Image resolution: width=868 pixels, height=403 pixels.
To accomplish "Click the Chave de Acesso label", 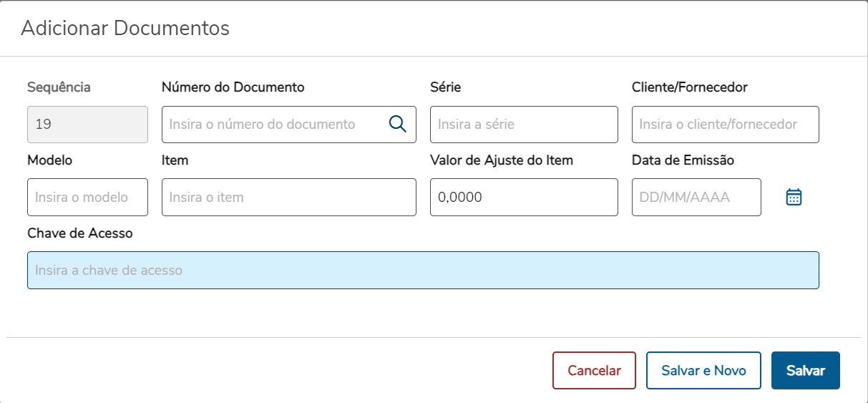I will tap(79, 233).
